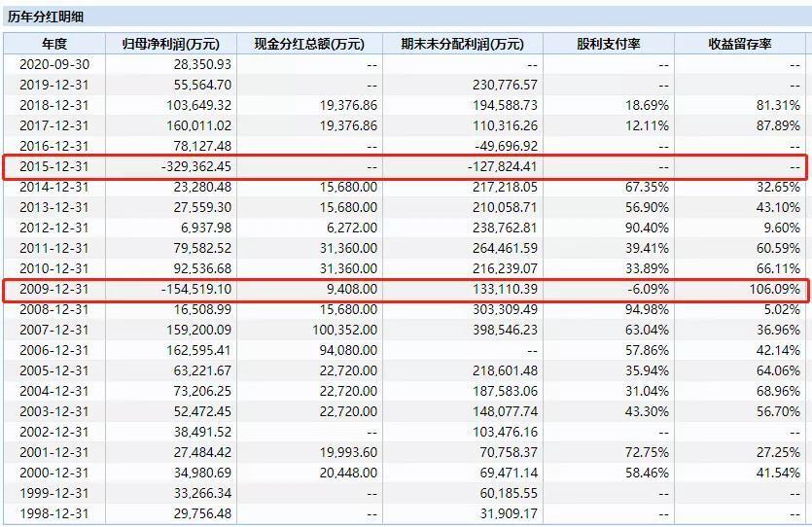Click the net profit value 160,011.02
812x527 pixels.
tap(198, 125)
